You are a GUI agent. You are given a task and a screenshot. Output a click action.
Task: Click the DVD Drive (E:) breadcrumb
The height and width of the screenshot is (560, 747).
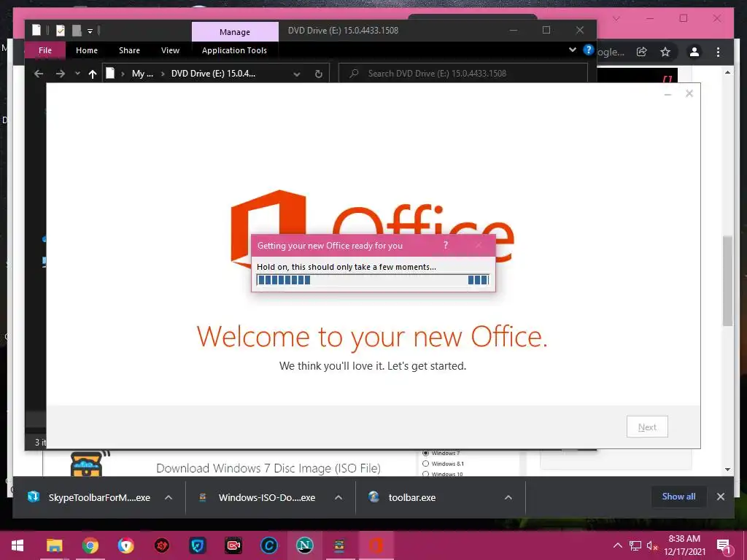pos(214,74)
